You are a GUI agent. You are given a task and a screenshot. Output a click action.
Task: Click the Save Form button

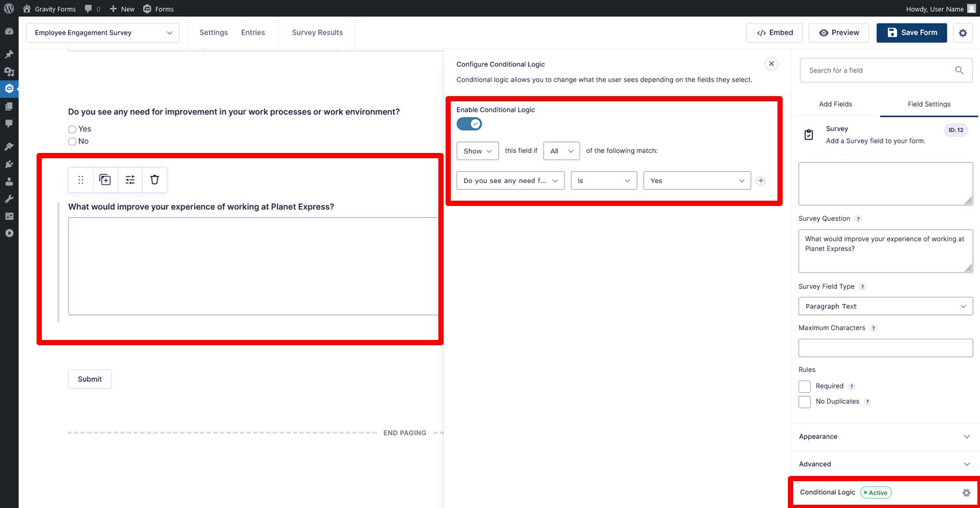coord(911,33)
